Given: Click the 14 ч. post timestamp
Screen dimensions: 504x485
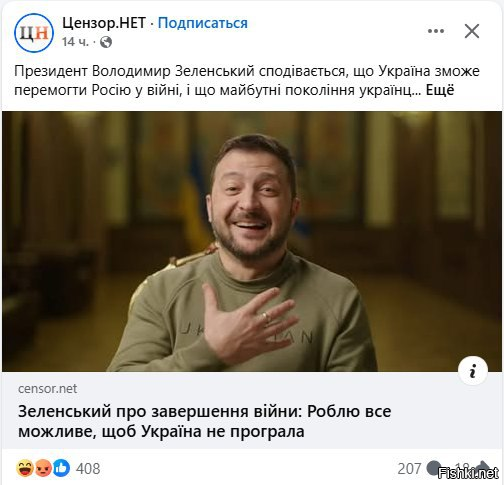Looking at the screenshot, I should click(x=76, y=42).
